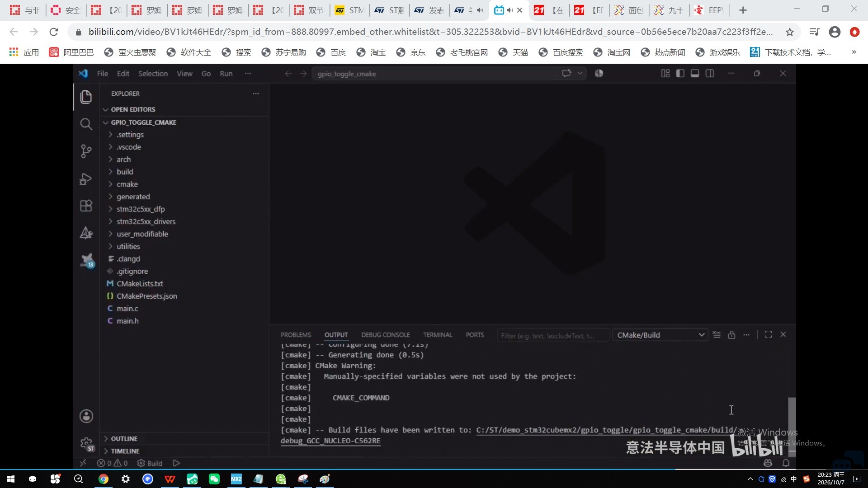This screenshot has width=868, height=488.
Task: Open the CMake/Build output channel dropdown
Action: [x=660, y=335]
